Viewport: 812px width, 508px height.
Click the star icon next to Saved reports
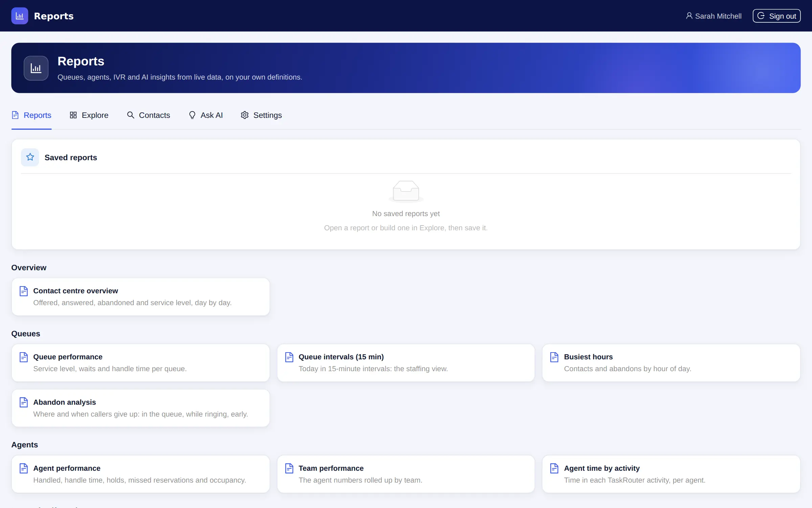point(30,157)
